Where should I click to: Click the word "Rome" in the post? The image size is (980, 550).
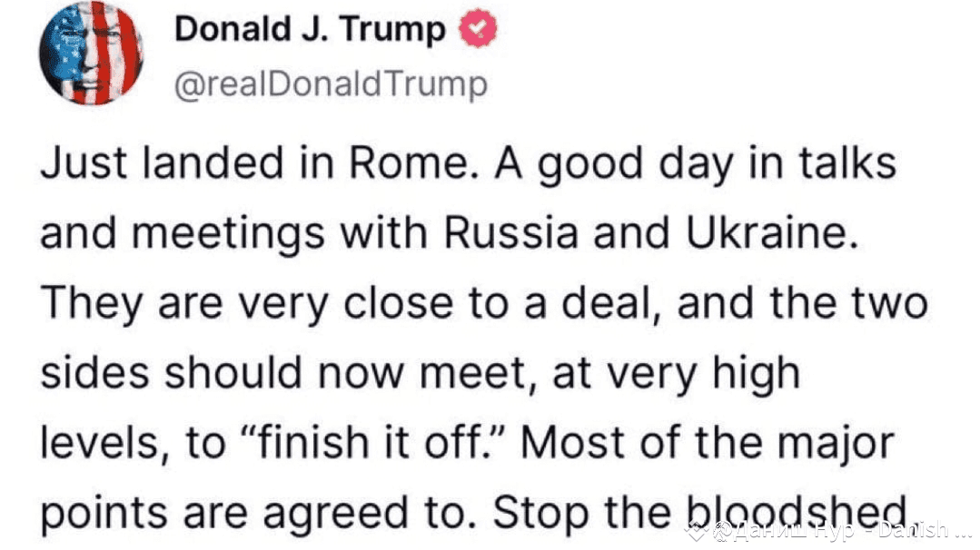pos(408,163)
